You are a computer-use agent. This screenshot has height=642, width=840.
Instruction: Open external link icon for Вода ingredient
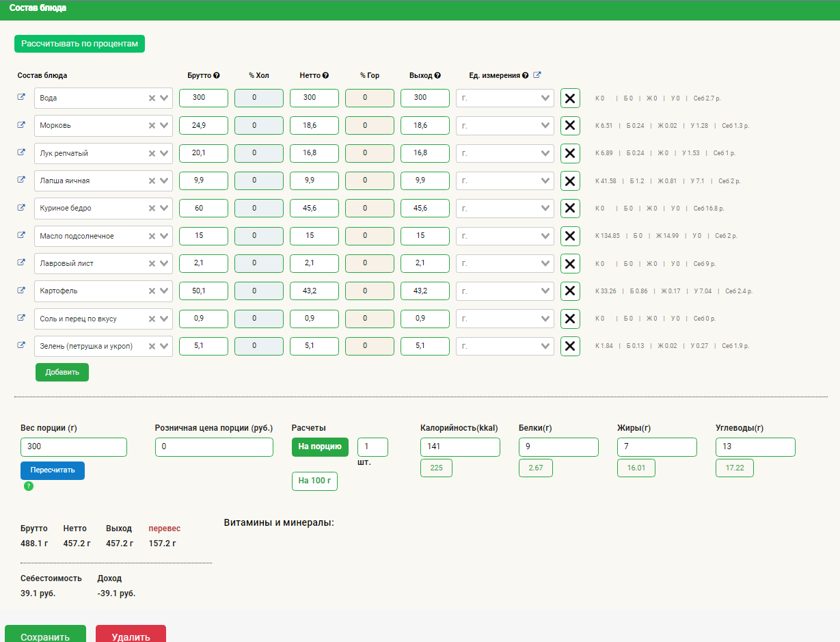click(x=21, y=97)
